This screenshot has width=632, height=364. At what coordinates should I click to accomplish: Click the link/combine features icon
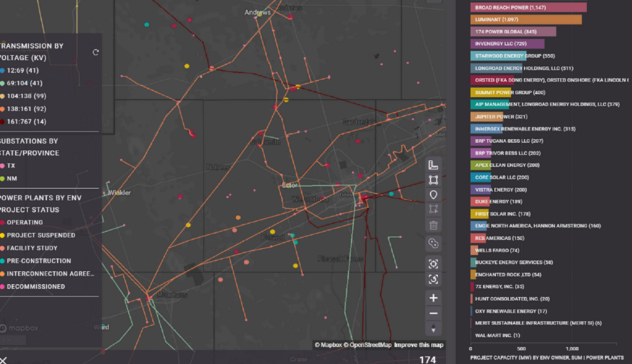pyautogui.click(x=433, y=244)
